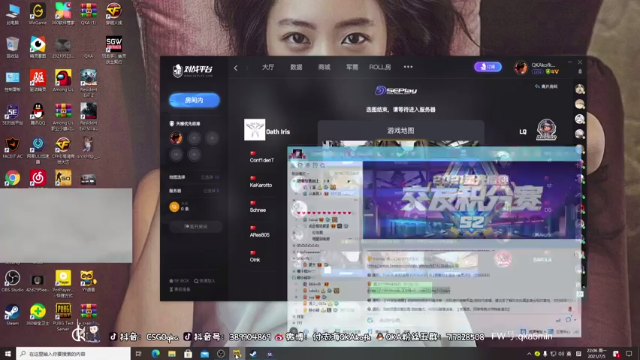Open the Among Us desktop shortcut
This screenshot has height=360, width=640.
tap(63, 80)
